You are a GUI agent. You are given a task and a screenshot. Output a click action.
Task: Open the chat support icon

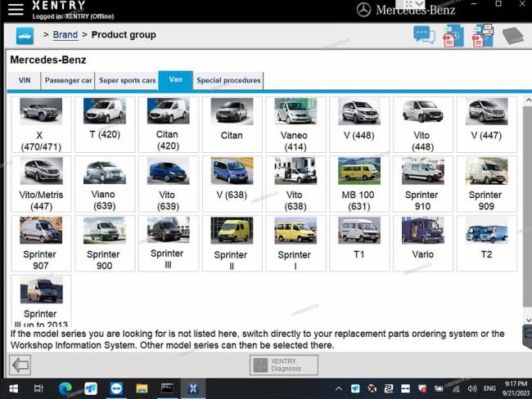tap(424, 35)
